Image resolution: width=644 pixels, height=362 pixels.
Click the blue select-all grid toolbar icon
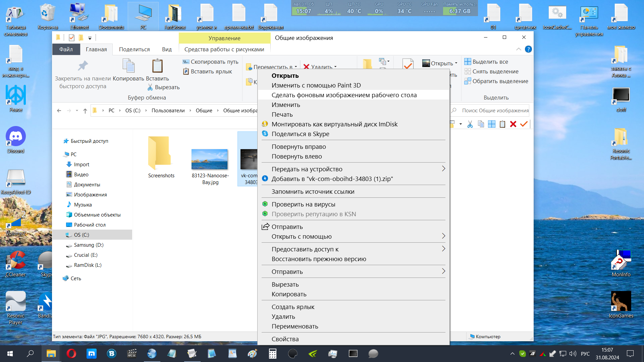pyautogui.click(x=491, y=124)
